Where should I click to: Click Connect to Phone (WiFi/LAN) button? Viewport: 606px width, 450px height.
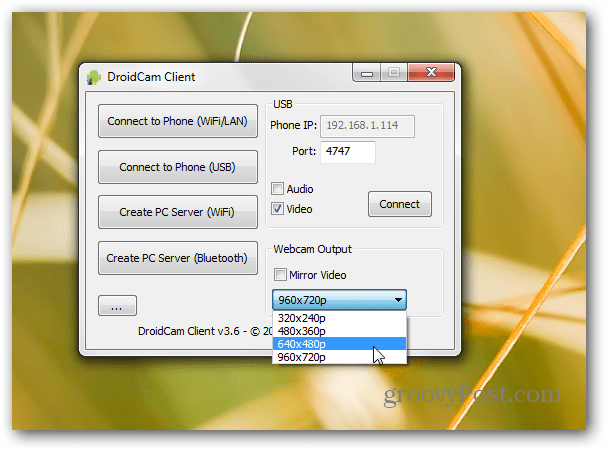[x=178, y=121]
